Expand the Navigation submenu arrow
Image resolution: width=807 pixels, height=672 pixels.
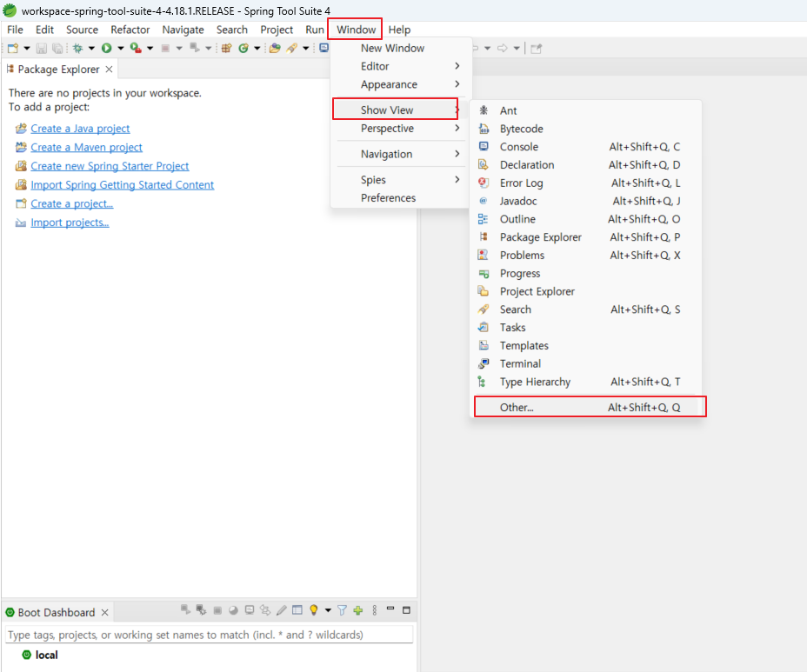457,154
